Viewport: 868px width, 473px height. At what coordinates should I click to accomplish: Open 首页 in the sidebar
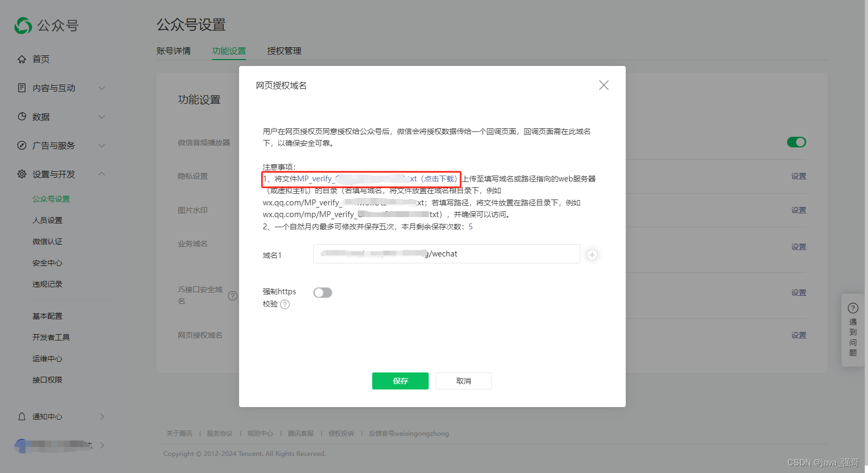click(x=41, y=59)
